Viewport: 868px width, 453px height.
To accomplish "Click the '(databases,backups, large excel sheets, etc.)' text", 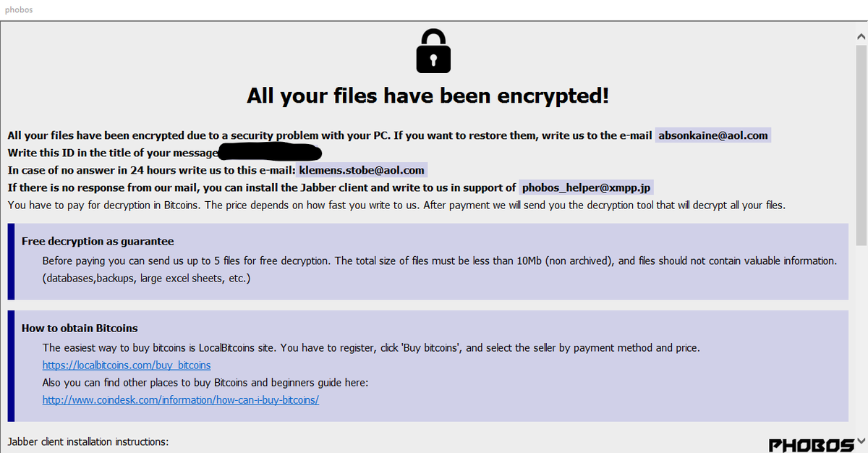I will pos(146,278).
